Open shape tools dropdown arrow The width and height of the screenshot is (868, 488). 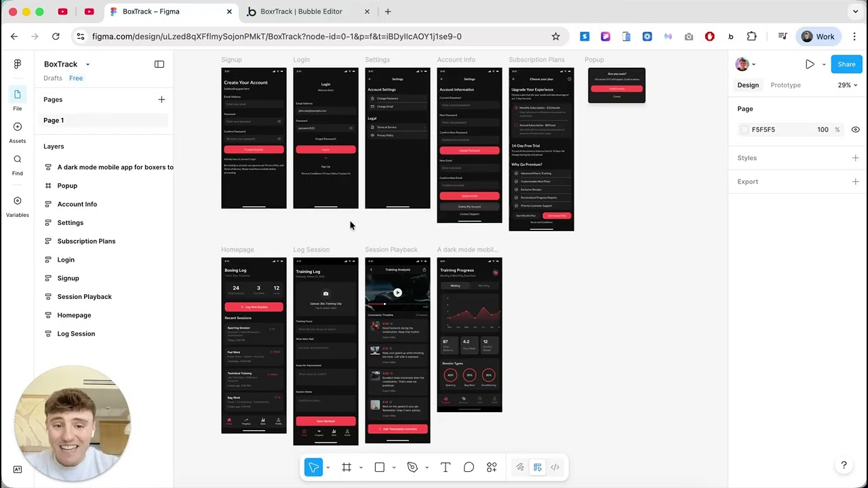(394, 467)
